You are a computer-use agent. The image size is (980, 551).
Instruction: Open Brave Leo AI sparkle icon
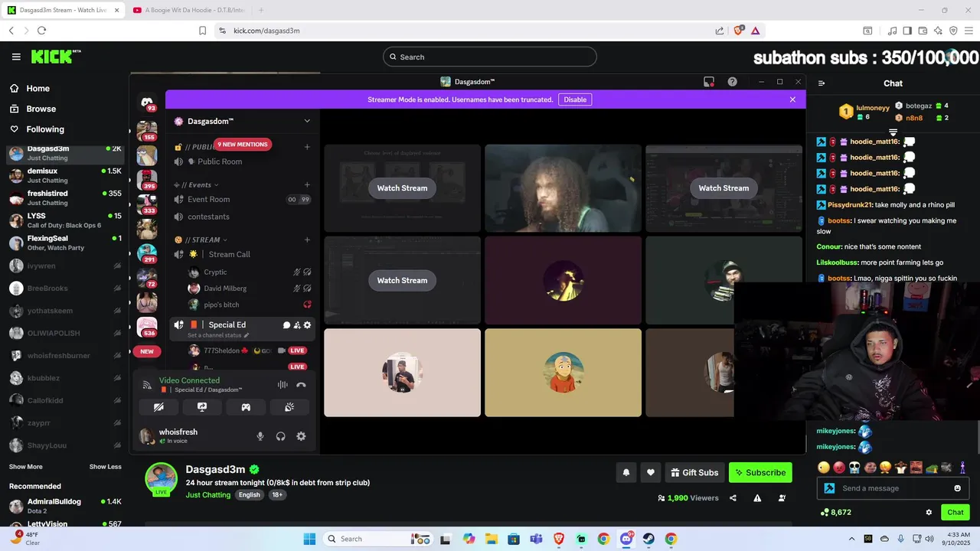[938, 31]
